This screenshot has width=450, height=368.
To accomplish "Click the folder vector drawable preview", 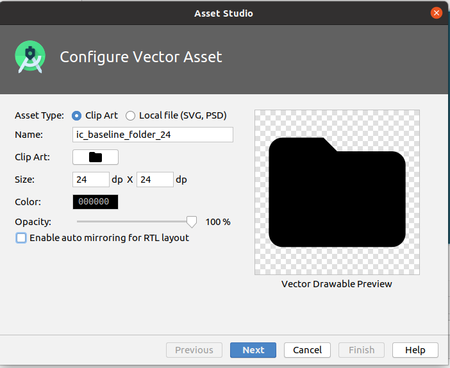I will click(x=337, y=192).
